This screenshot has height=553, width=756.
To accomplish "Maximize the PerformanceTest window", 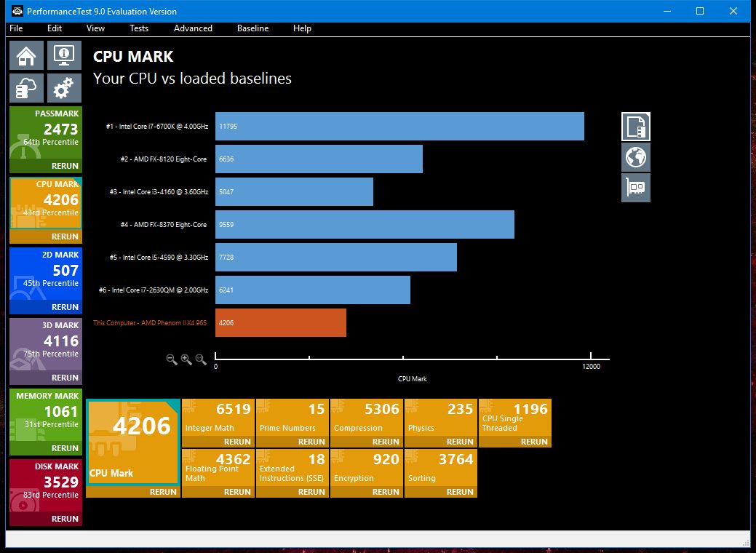I will (700, 11).
